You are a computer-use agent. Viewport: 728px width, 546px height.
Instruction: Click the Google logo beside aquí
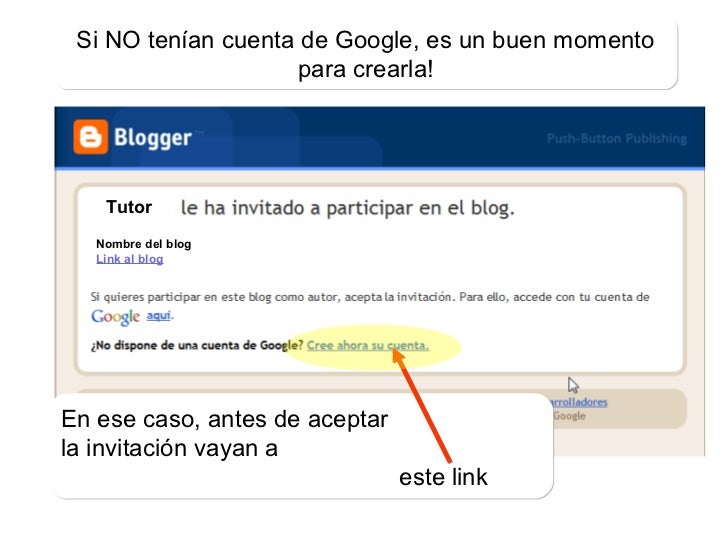[116, 317]
